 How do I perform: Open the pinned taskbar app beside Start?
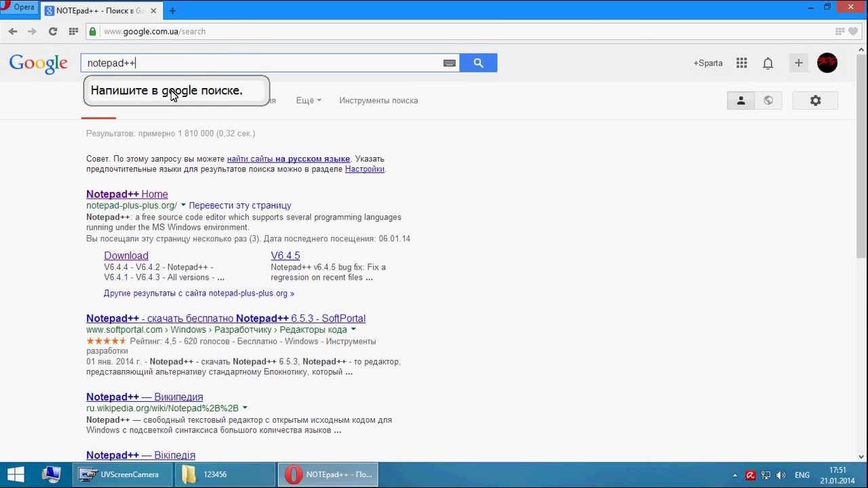pyautogui.click(x=52, y=474)
